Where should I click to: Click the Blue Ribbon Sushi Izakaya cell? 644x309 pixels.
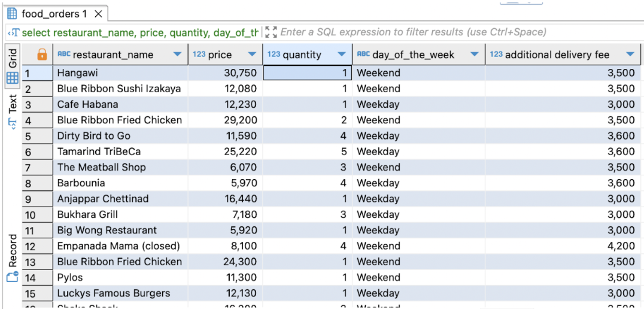click(121, 89)
